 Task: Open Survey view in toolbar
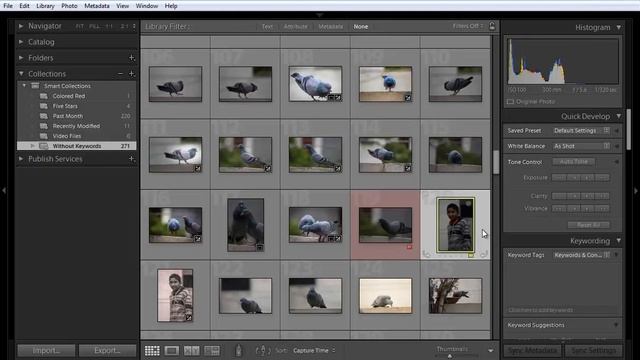pyautogui.click(x=212, y=350)
